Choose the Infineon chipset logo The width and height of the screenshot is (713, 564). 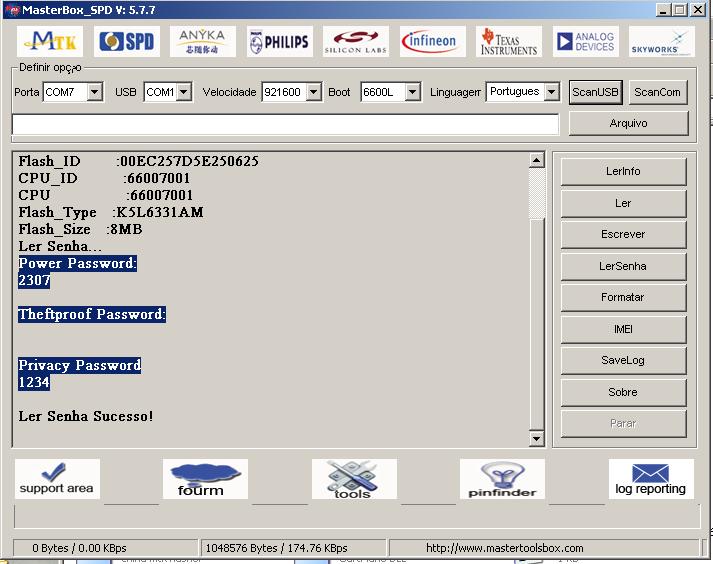432,41
